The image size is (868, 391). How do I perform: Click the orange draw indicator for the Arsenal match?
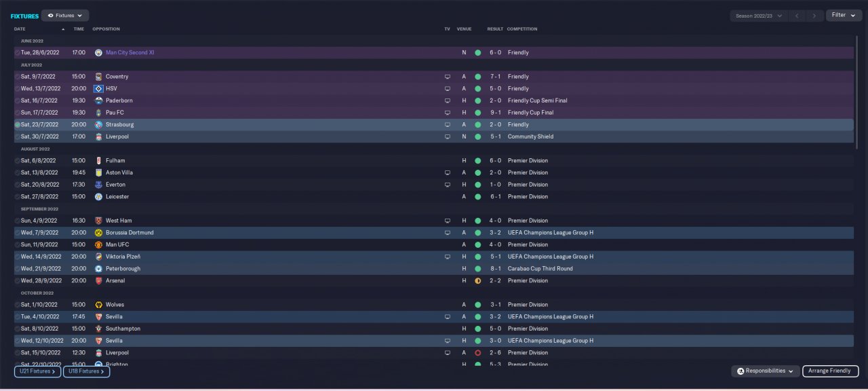click(x=477, y=281)
